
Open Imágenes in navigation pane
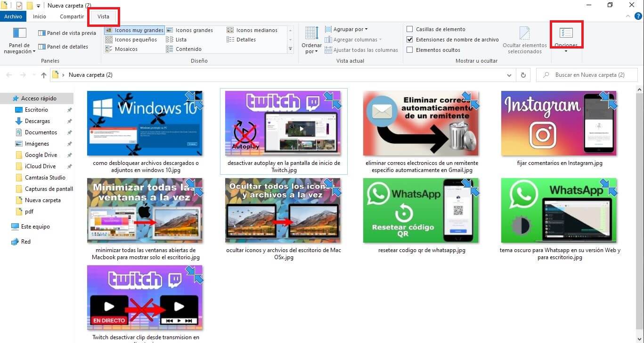(37, 144)
